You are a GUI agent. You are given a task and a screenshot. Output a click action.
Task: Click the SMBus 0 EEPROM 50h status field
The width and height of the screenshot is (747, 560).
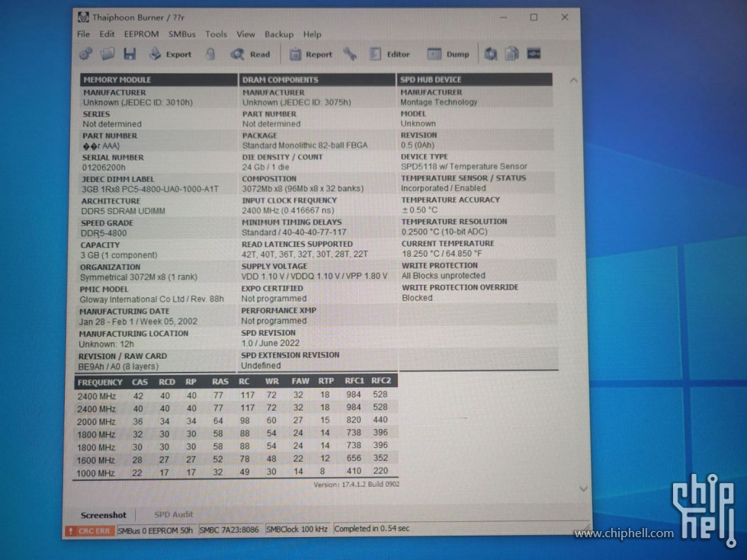coord(155,530)
